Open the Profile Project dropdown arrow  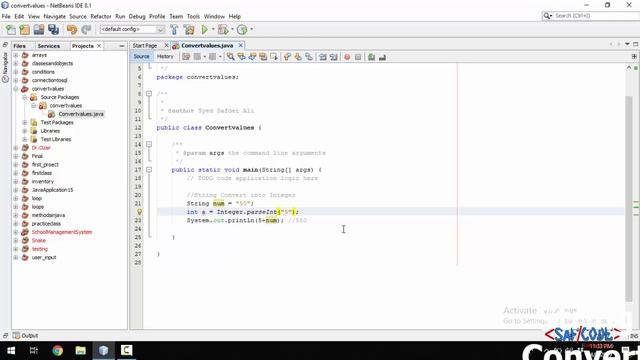click(x=251, y=29)
